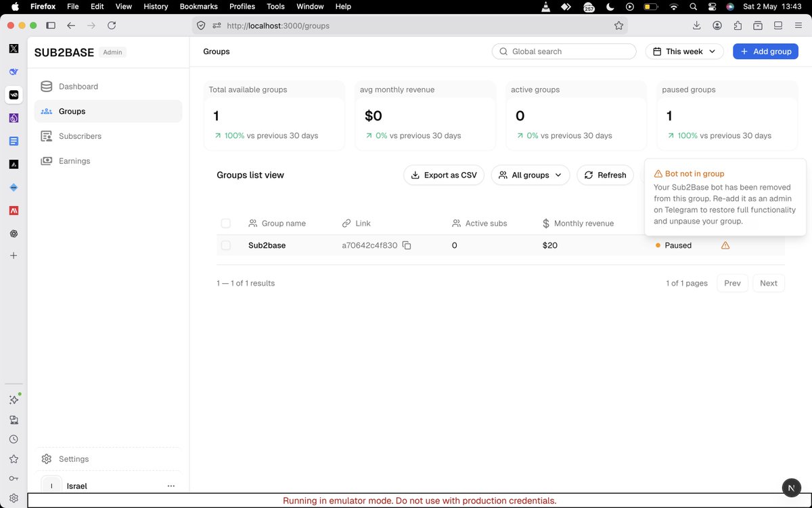Open Subscribers page in sidebar
This screenshot has height=508, width=812.
click(x=108, y=136)
